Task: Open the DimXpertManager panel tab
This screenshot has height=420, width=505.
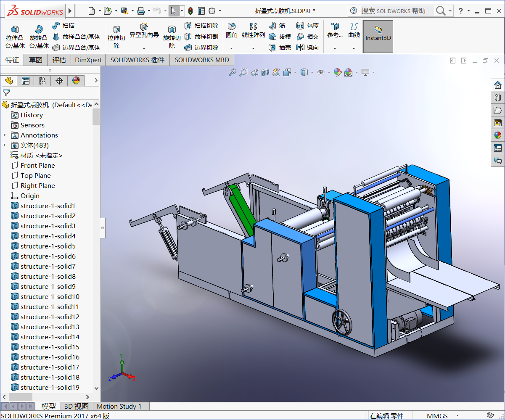Action: pos(59,81)
